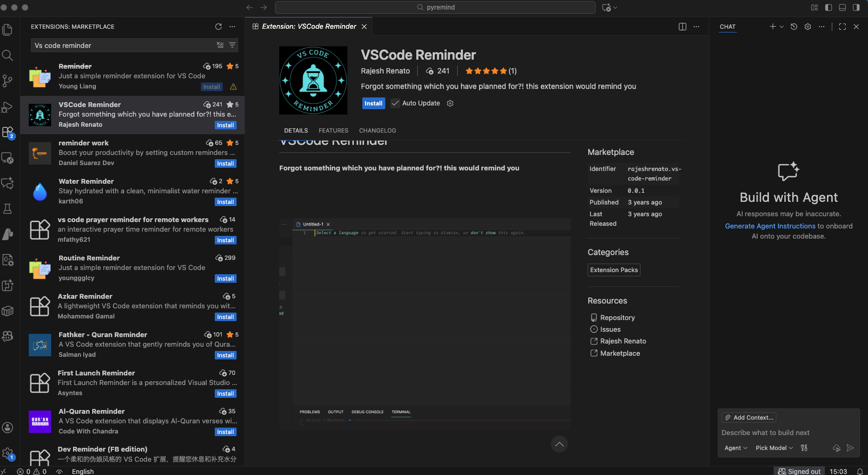Screen dimensions: 868x475
Task: Open the Extensions view icon
Action: coord(7,132)
